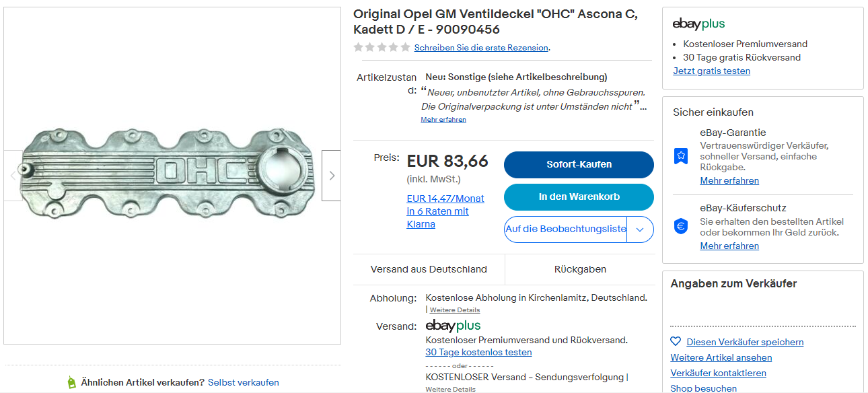Open Verkäufer kontaktieren link
868x393 pixels.
pos(718,373)
